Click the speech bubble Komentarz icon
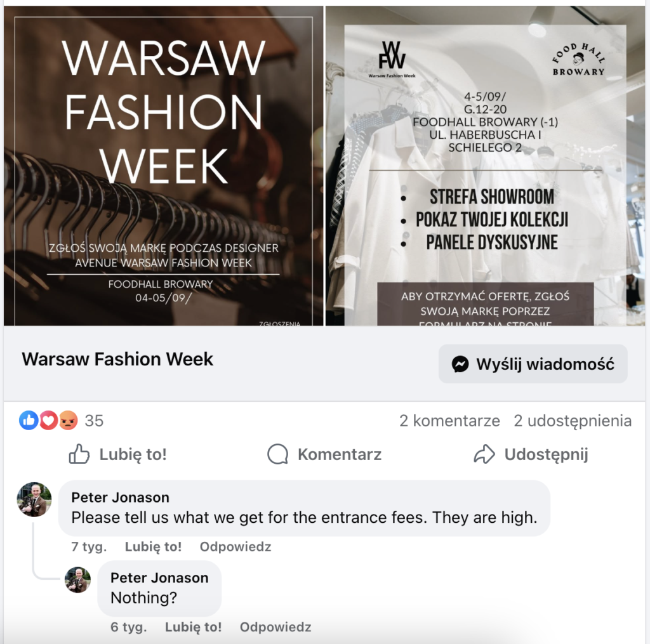Screen dimensions: 650x644 coord(278,454)
